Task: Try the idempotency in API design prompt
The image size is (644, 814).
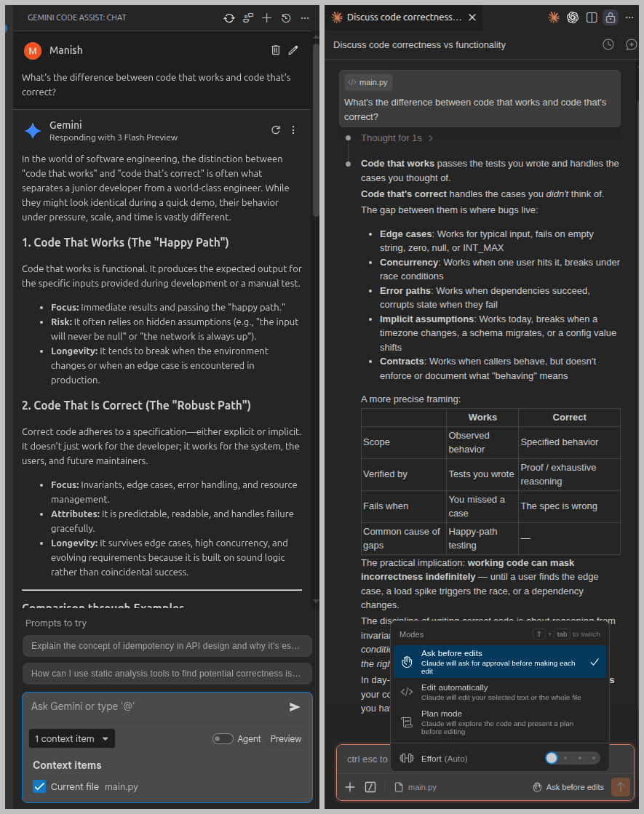Action: click(167, 646)
